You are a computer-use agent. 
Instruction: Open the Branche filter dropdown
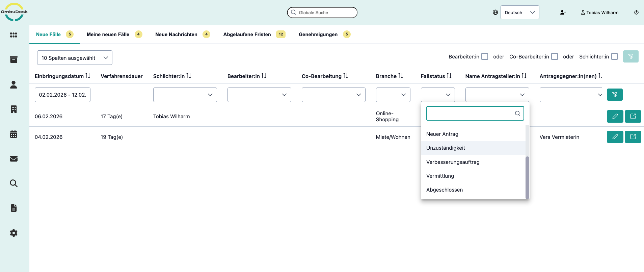(x=393, y=95)
